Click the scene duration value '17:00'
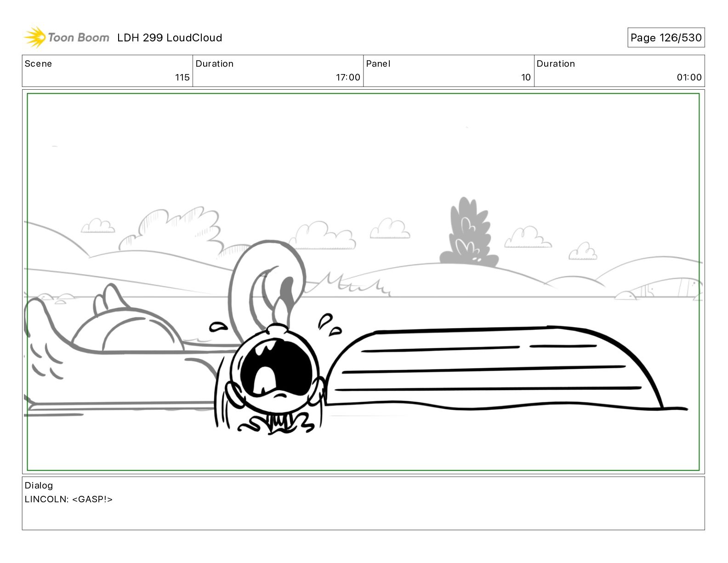The image size is (728, 563). coord(348,77)
